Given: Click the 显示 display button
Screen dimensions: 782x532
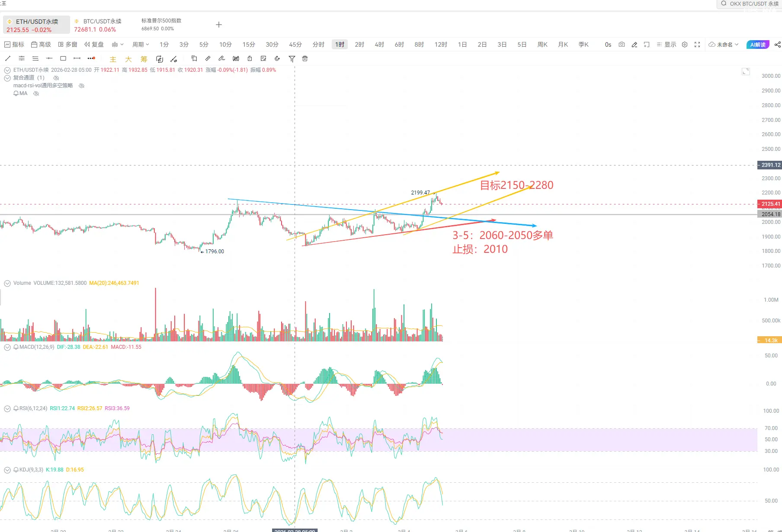Looking at the screenshot, I should point(667,45).
